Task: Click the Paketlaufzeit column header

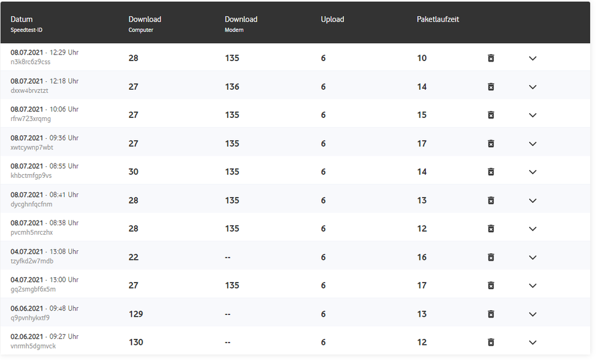Action: point(438,20)
